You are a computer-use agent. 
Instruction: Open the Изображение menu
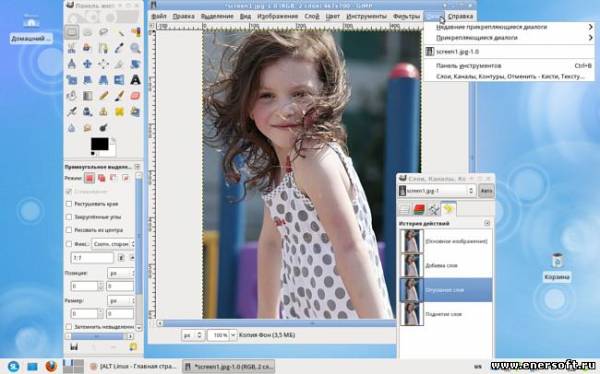(277, 16)
